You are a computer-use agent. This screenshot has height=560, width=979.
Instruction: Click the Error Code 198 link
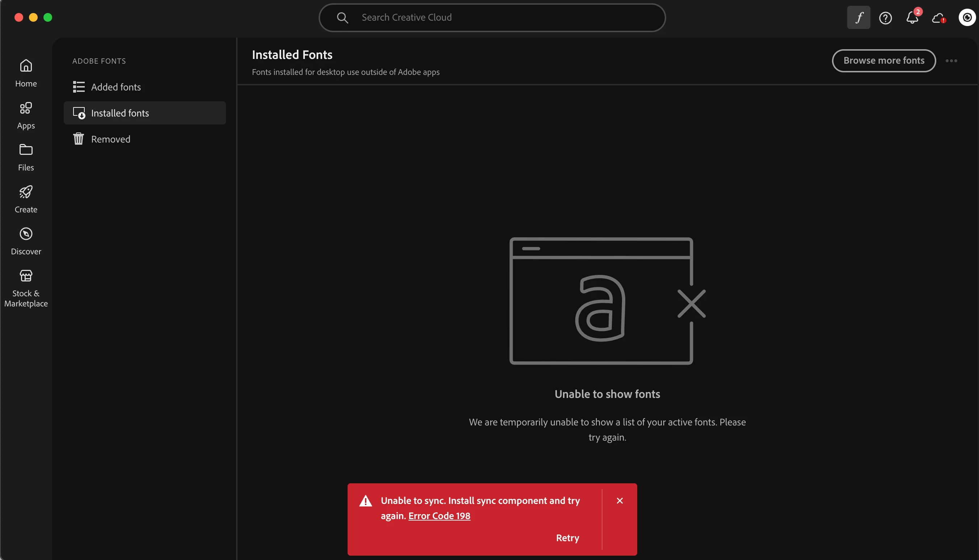tap(439, 516)
